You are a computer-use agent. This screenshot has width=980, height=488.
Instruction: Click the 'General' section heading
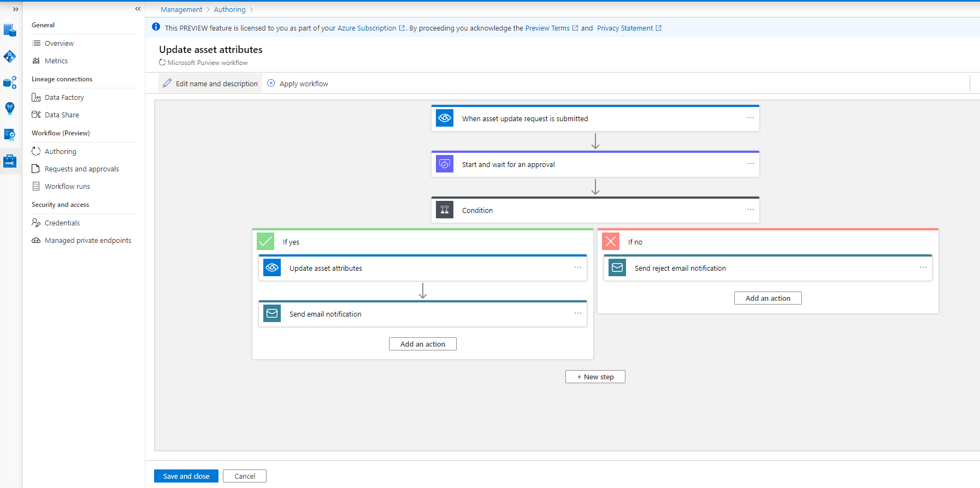pos(43,25)
